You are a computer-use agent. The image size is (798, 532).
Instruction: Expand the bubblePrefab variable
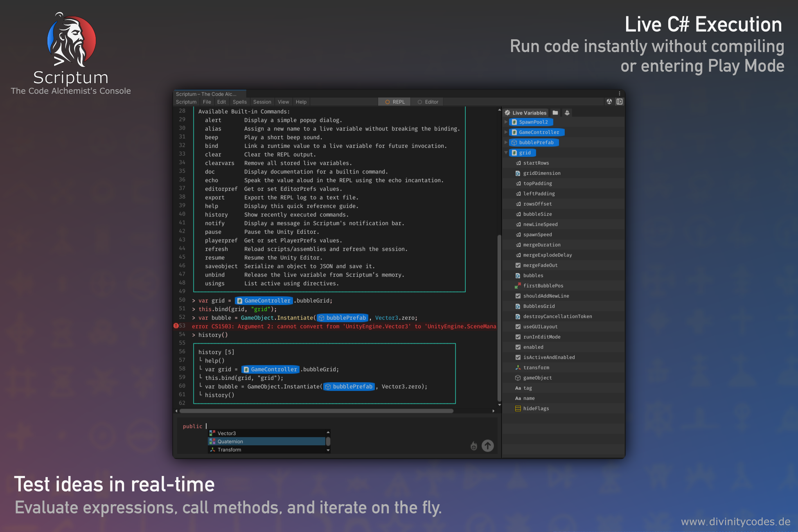click(506, 142)
